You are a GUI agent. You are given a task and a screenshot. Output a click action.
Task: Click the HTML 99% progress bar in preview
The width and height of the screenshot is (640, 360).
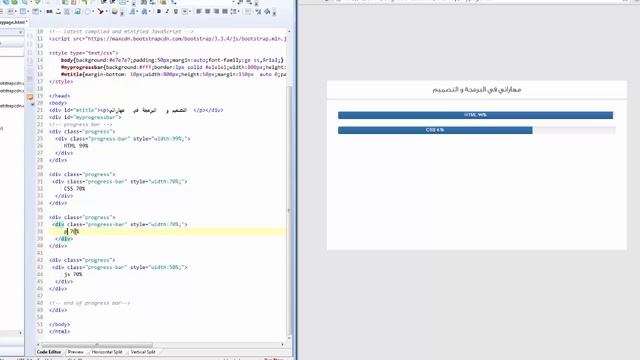tap(476, 115)
